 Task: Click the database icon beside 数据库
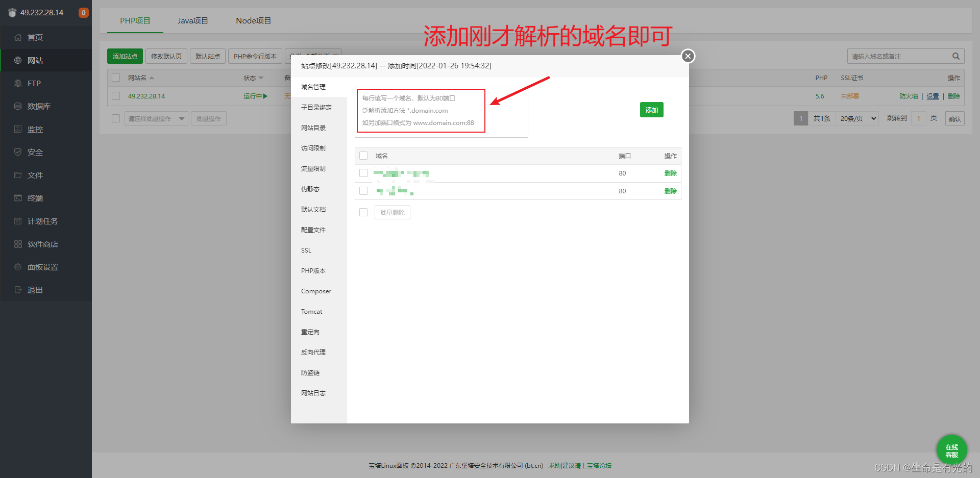click(x=18, y=106)
